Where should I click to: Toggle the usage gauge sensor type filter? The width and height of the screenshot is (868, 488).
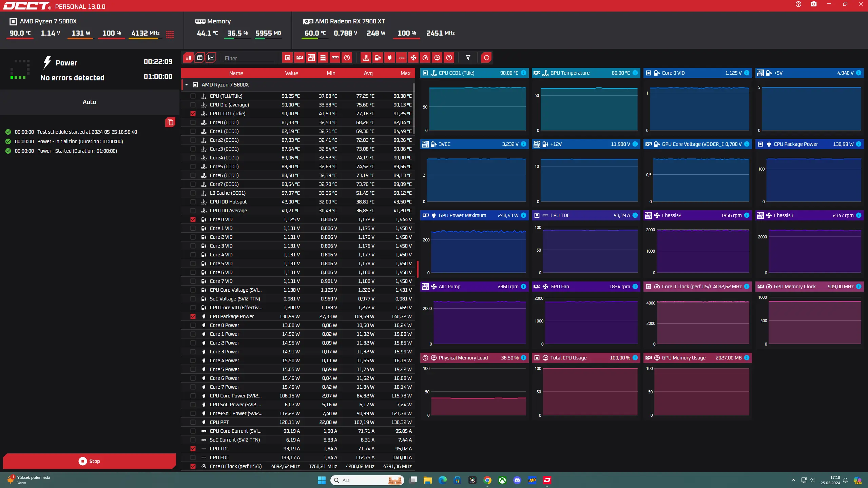tap(437, 58)
